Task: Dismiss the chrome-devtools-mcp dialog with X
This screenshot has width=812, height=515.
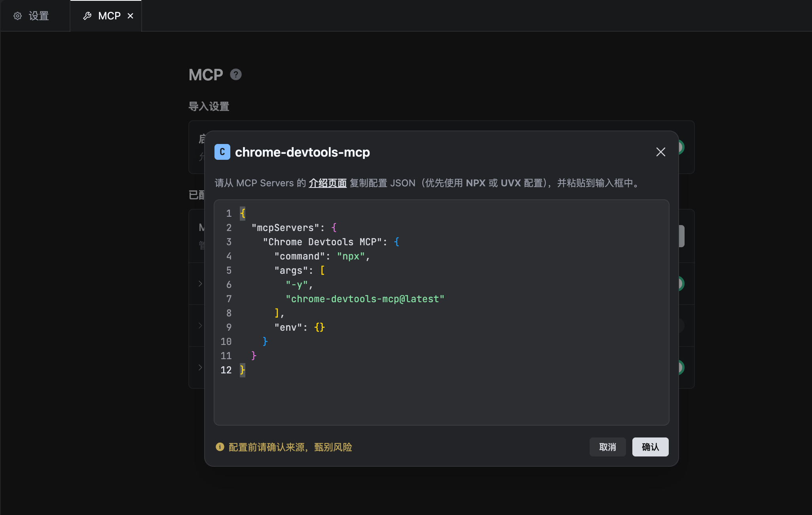Action: tap(660, 152)
